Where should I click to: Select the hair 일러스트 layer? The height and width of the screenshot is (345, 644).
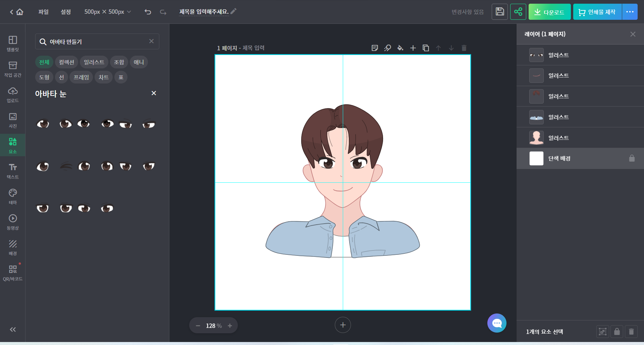click(580, 97)
